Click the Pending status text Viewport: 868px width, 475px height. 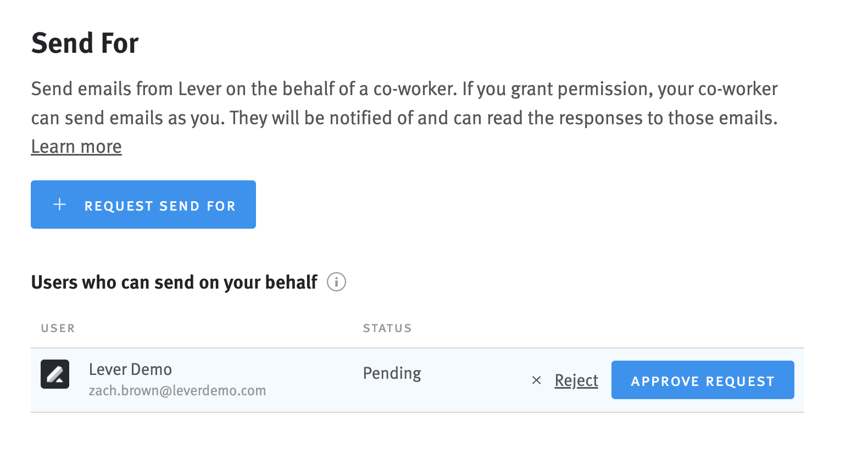point(392,374)
